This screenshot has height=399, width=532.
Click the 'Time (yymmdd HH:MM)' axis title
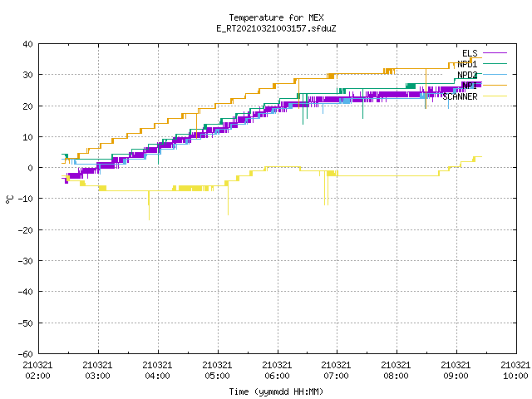click(x=276, y=392)
